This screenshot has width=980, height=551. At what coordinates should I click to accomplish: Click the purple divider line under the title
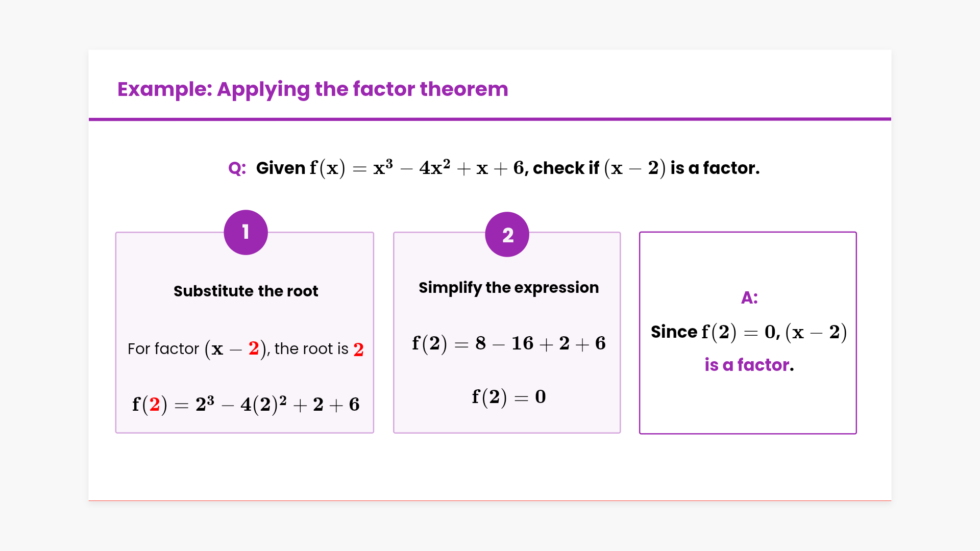coord(490,119)
